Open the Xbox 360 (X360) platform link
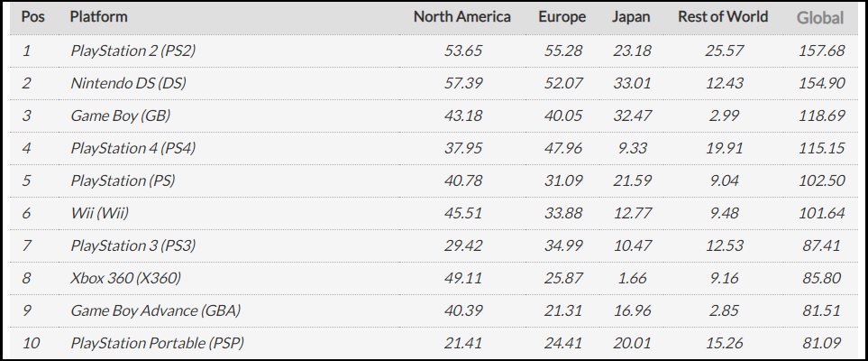This screenshot has height=361, width=868. pos(125,278)
